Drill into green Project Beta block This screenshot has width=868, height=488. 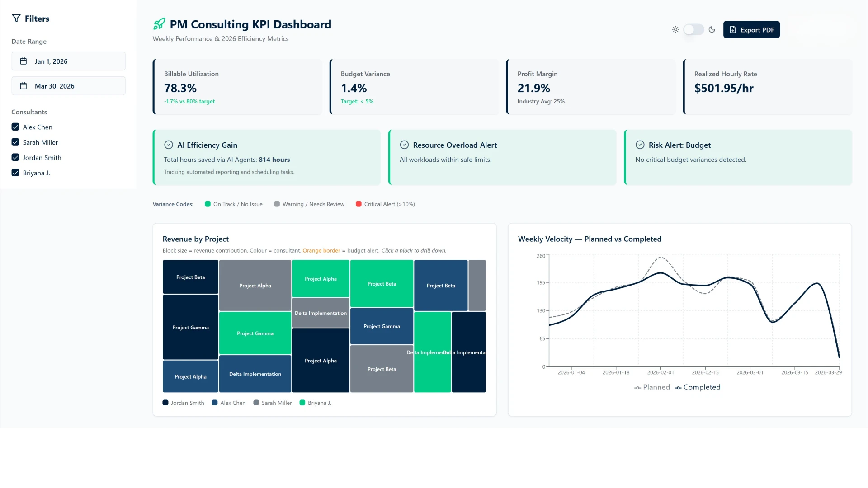382,284
